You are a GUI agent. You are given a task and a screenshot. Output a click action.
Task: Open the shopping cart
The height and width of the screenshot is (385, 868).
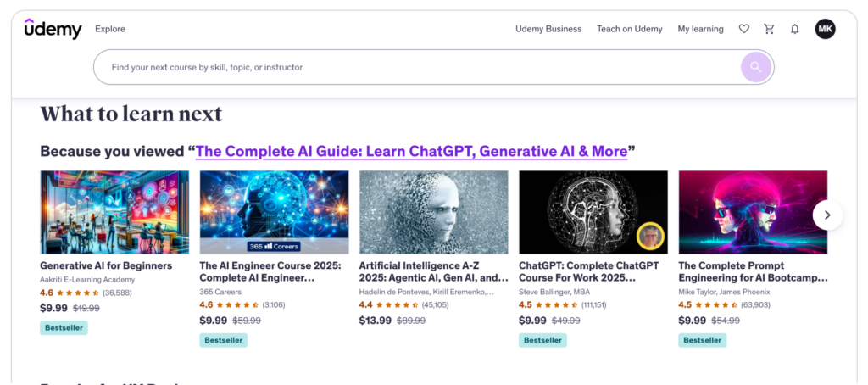770,29
